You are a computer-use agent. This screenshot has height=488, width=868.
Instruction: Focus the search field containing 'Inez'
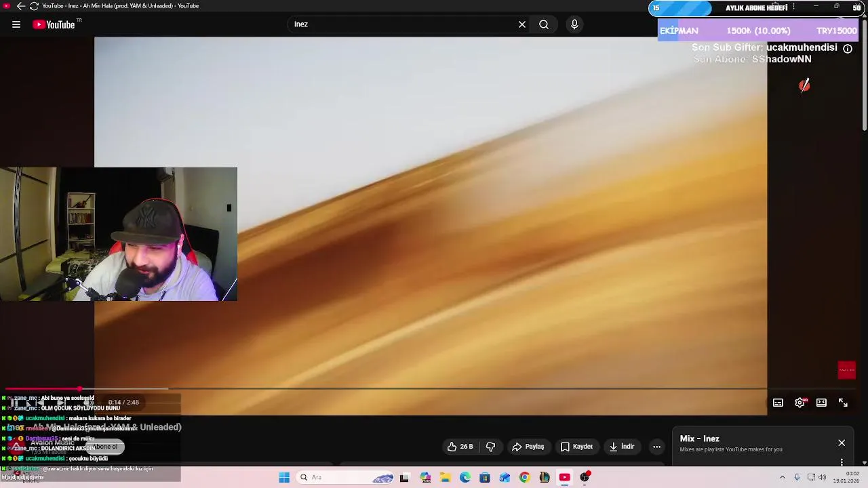coord(403,24)
